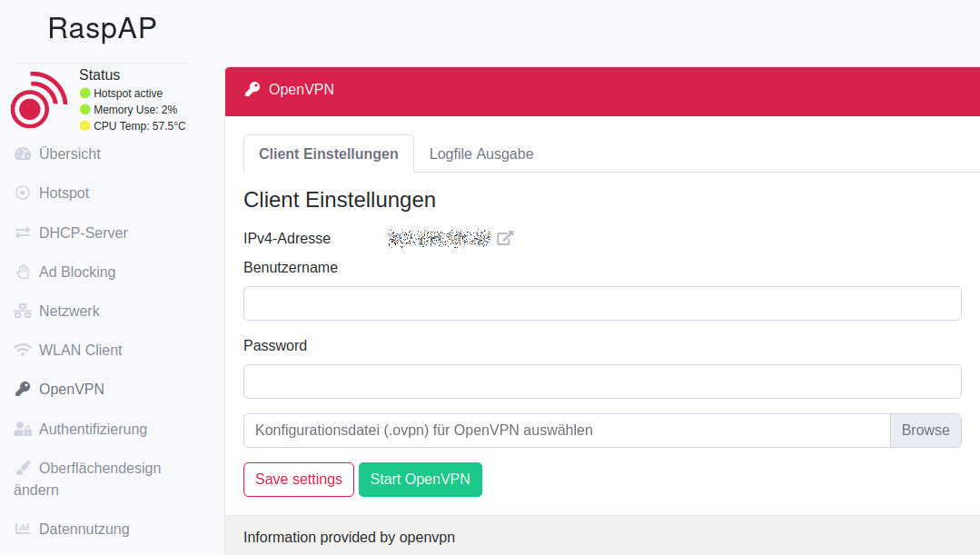This screenshot has width=980, height=555.
Task: Focus the Password input field
Action: tap(602, 382)
